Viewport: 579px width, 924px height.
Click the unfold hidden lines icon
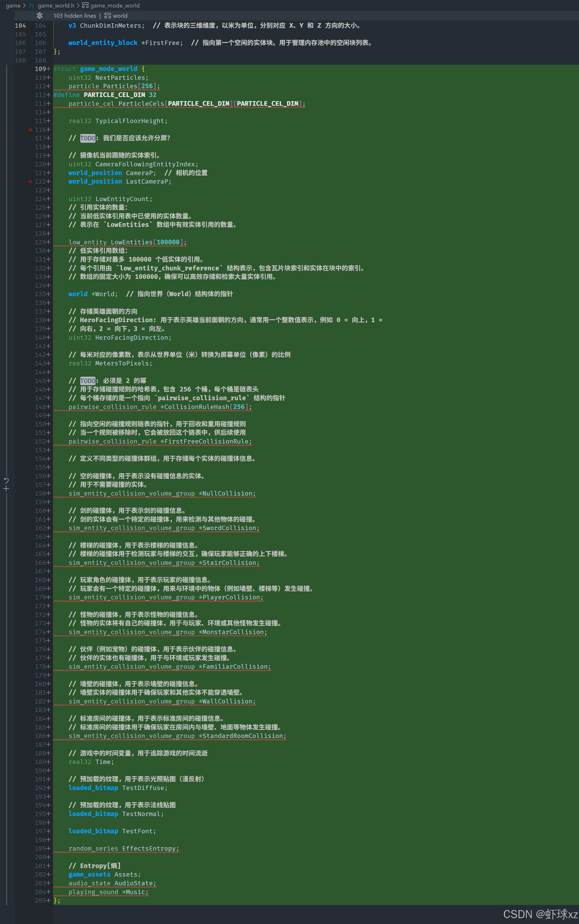click(x=39, y=16)
